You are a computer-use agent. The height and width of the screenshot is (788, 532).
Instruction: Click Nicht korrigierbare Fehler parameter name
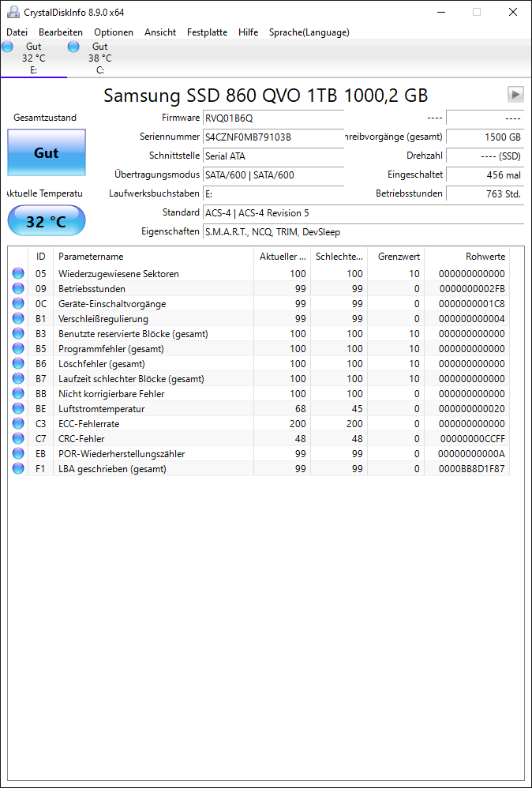point(111,393)
